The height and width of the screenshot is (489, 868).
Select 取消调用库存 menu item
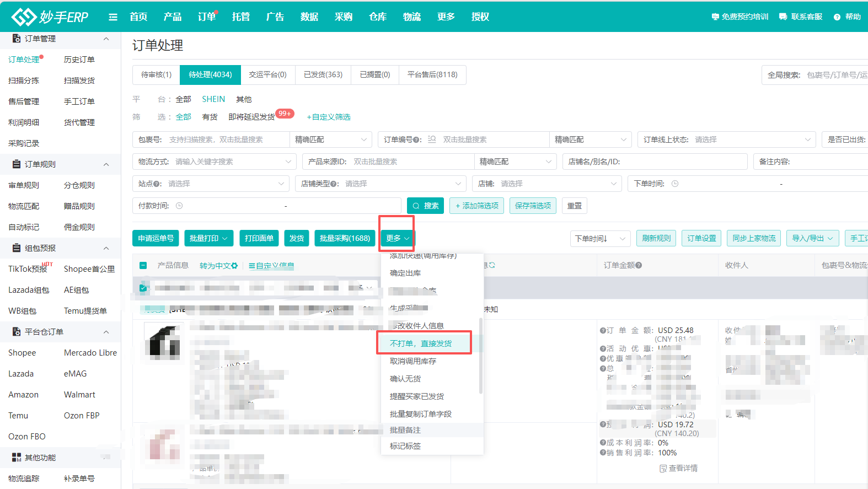click(413, 361)
